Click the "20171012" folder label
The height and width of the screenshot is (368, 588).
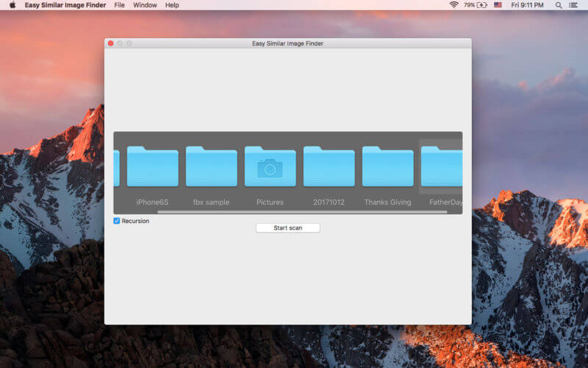point(329,202)
